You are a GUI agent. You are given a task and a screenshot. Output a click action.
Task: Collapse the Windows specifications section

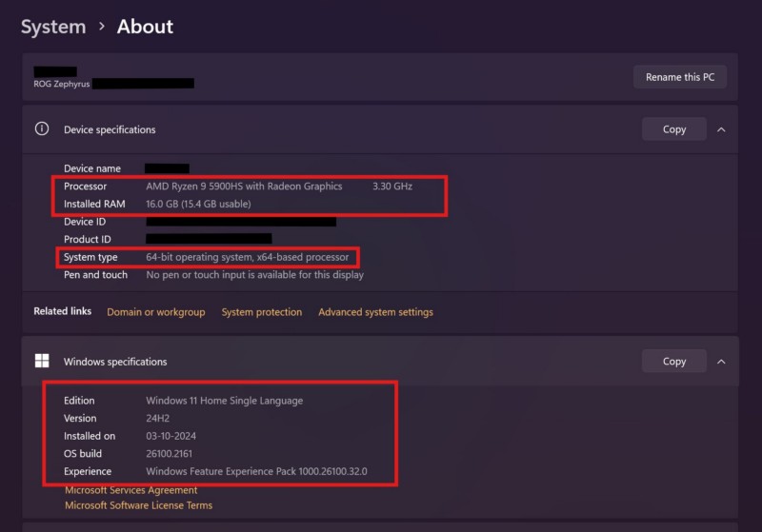click(x=721, y=362)
